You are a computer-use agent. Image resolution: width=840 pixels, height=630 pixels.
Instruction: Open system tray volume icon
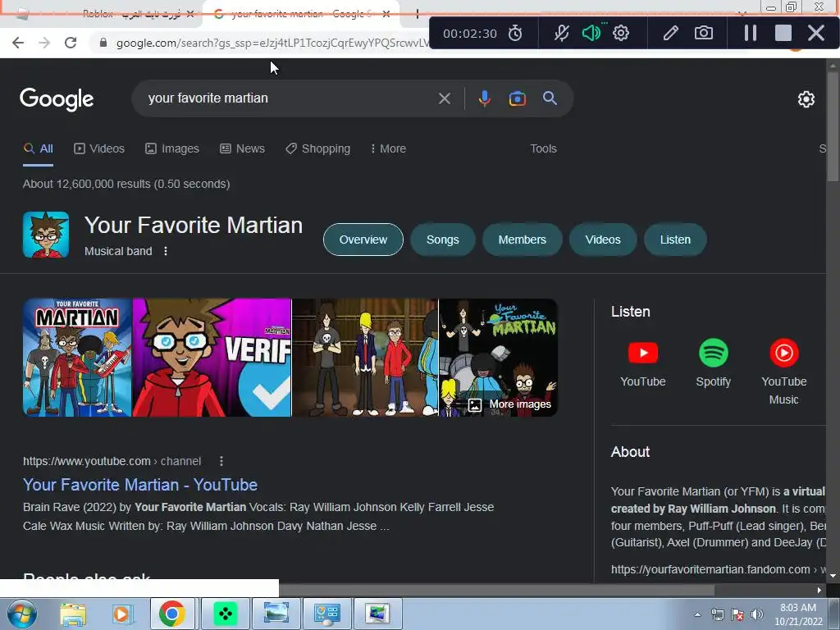coord(756,614)
